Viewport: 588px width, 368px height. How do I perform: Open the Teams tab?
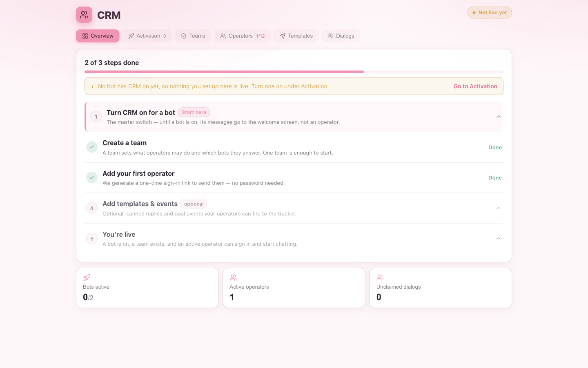(193, 36)
